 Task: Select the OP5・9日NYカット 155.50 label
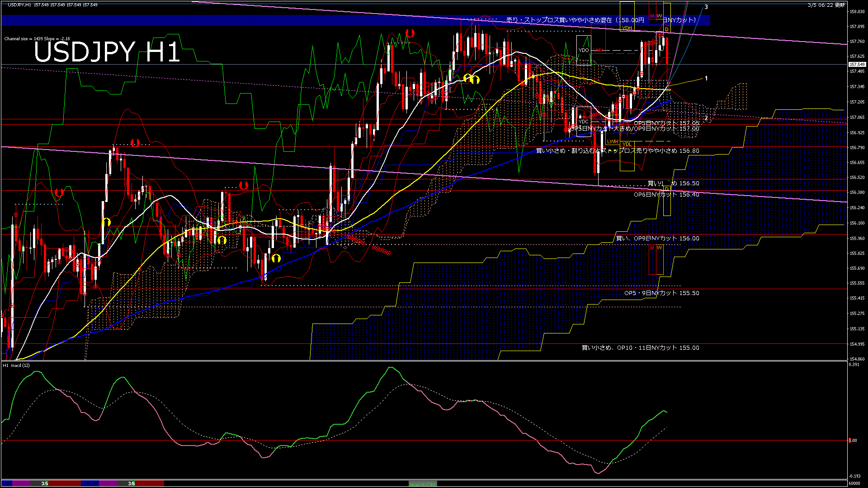click(661, 293)
